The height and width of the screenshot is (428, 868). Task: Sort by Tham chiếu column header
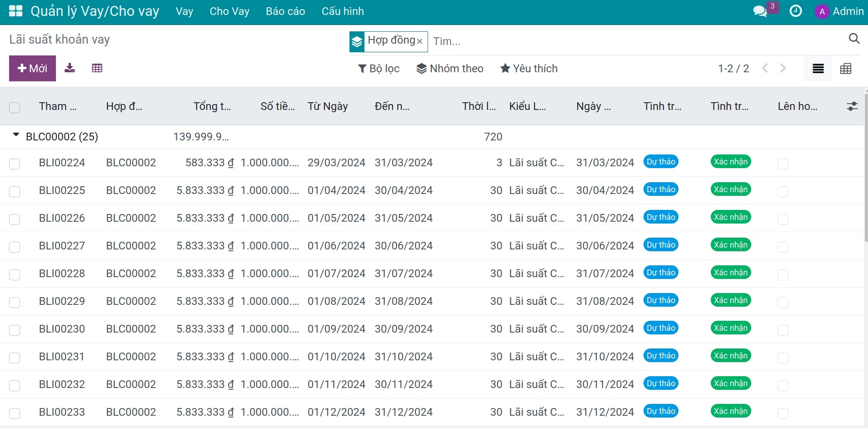pyautogui.click(x=58, y=106)
